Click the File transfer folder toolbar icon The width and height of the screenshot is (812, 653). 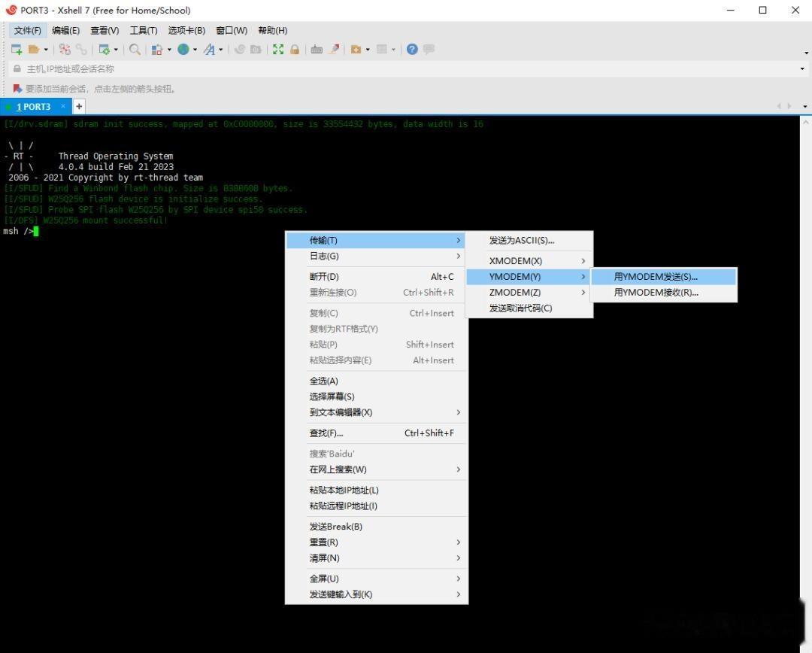tap(356, 49)
